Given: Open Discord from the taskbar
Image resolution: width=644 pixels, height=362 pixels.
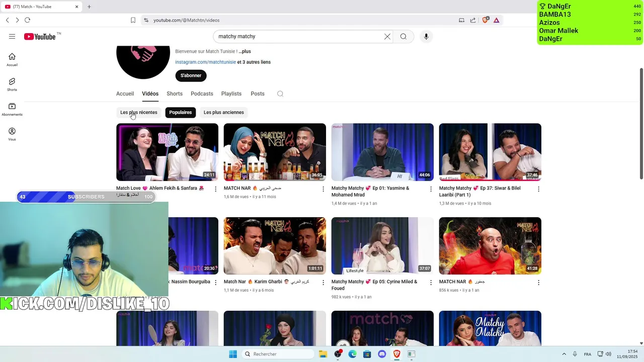Looking at the screenshot, I should click(x=382, y=354).
